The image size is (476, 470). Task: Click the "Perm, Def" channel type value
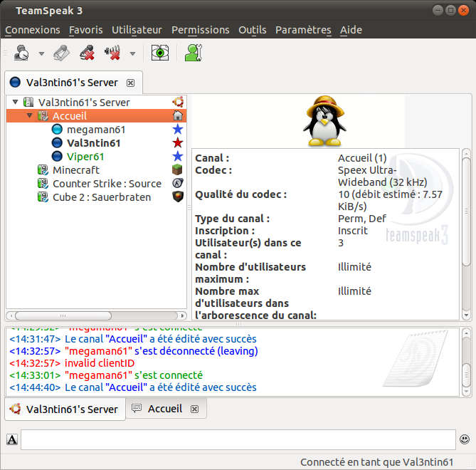(362, 219)
